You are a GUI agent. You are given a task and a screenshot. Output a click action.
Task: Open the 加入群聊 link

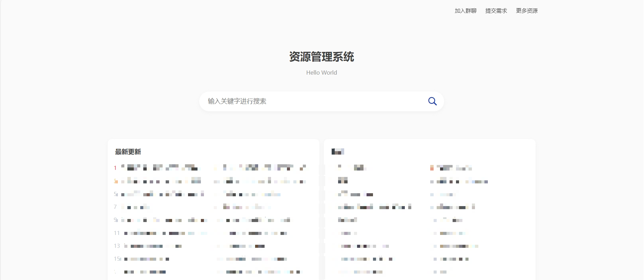pyautogui.click(x=465, y=11)
